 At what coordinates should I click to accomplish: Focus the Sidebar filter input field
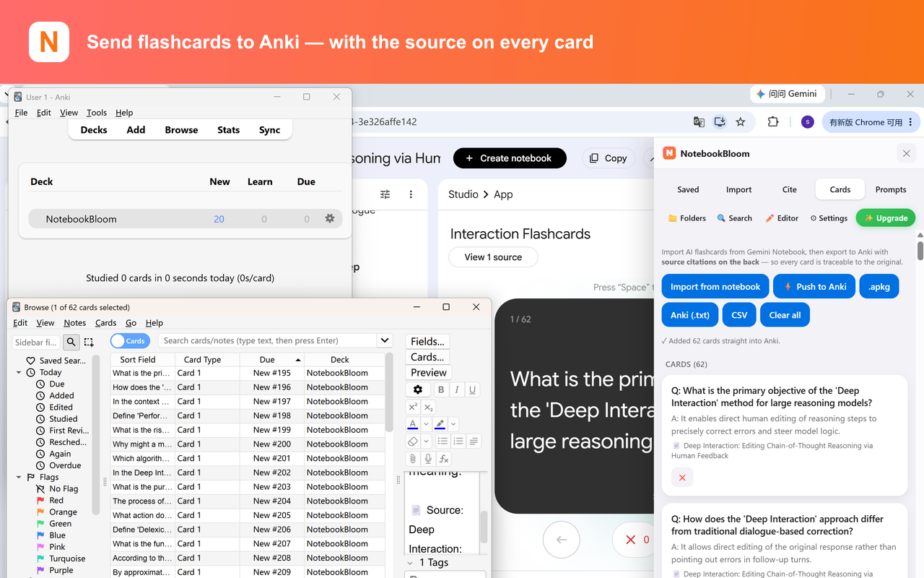[x=37, y=342]
